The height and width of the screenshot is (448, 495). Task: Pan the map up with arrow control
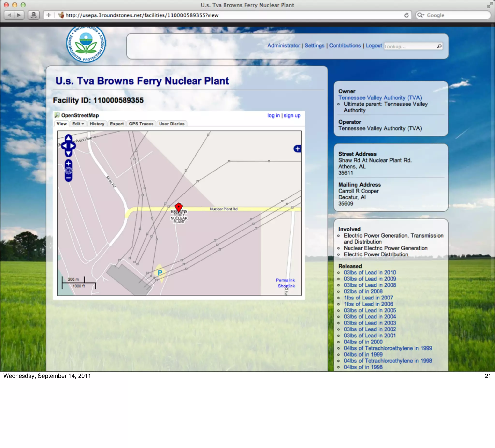[x=68, y=138]
